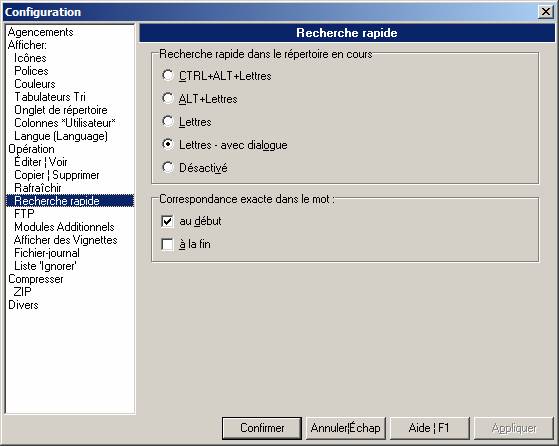559x446 pixels.
Task: Close the Configuration dialog window
Action: pyautogui.click(x=545, y=12)
